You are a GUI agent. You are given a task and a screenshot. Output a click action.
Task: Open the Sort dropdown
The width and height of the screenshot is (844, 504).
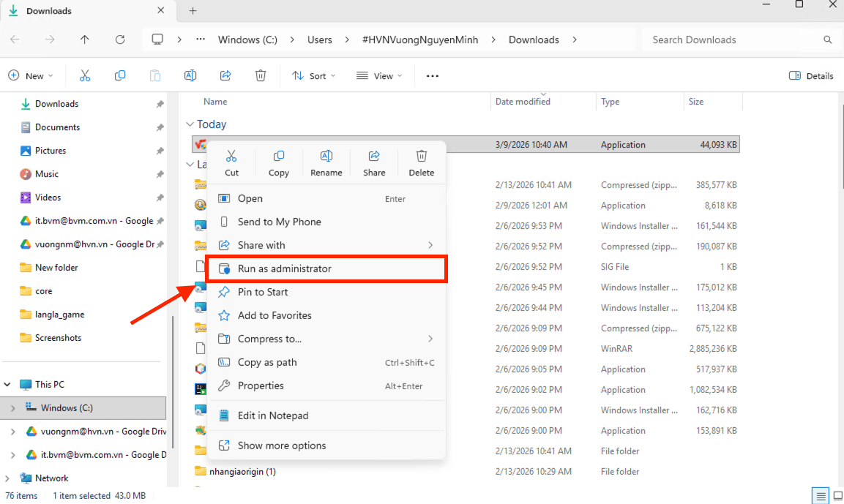[313, 75]
